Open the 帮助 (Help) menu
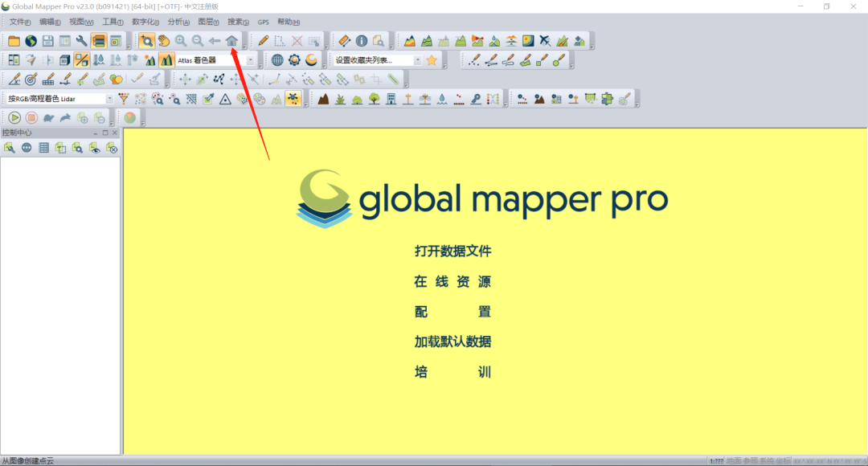The image size is (868, 466). click(289, 22)
